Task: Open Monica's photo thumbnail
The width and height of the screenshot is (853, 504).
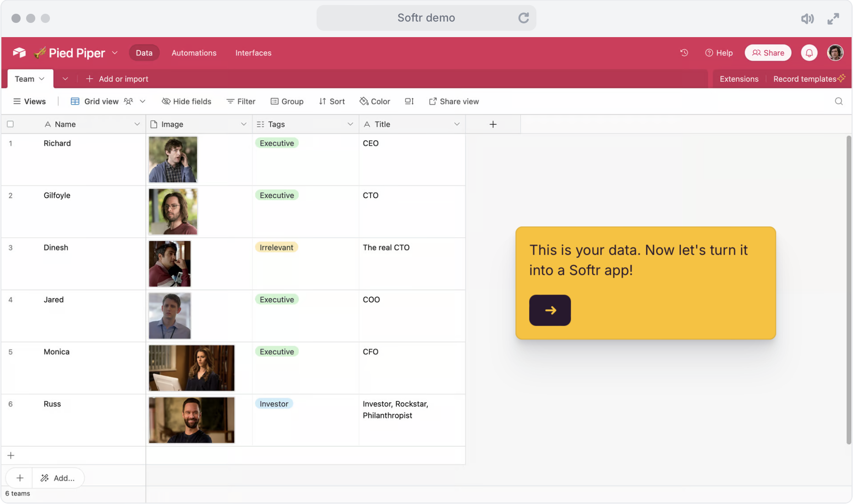Action: pos(191,368)
